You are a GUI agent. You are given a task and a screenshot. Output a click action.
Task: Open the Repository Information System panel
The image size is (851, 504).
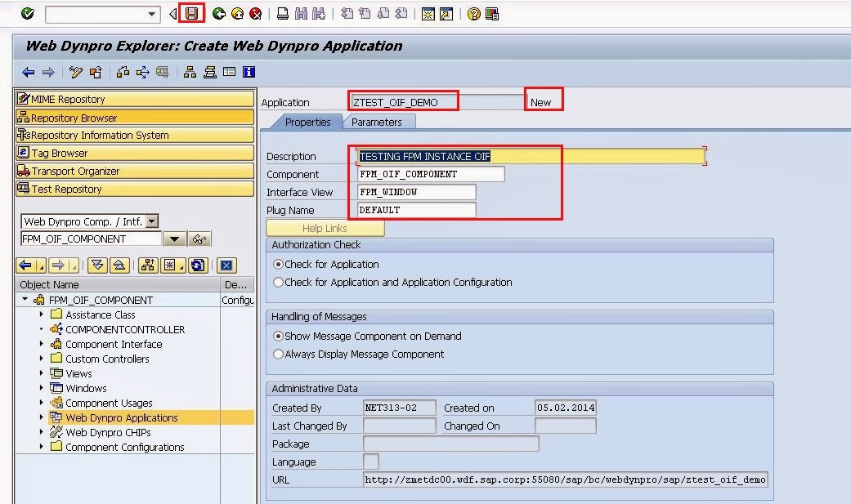[x=134, y=136]
